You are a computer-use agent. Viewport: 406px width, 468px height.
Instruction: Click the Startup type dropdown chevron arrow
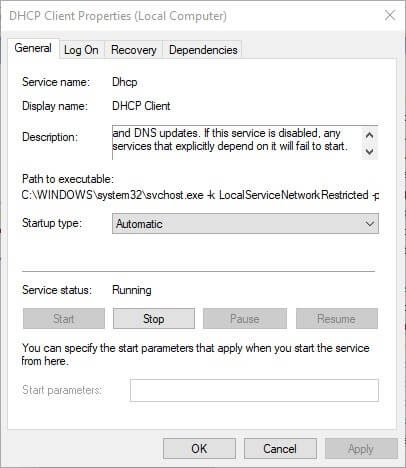point(370,224)
